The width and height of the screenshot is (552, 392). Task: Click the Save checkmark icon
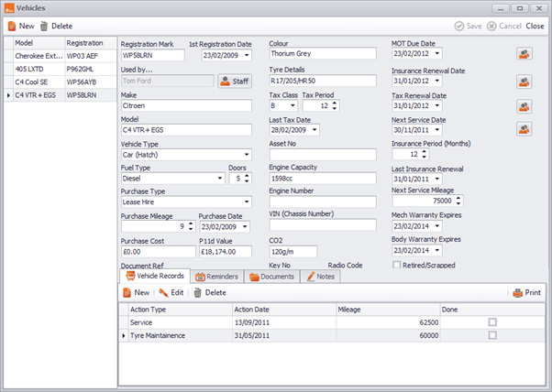click(x=459, y=26)
